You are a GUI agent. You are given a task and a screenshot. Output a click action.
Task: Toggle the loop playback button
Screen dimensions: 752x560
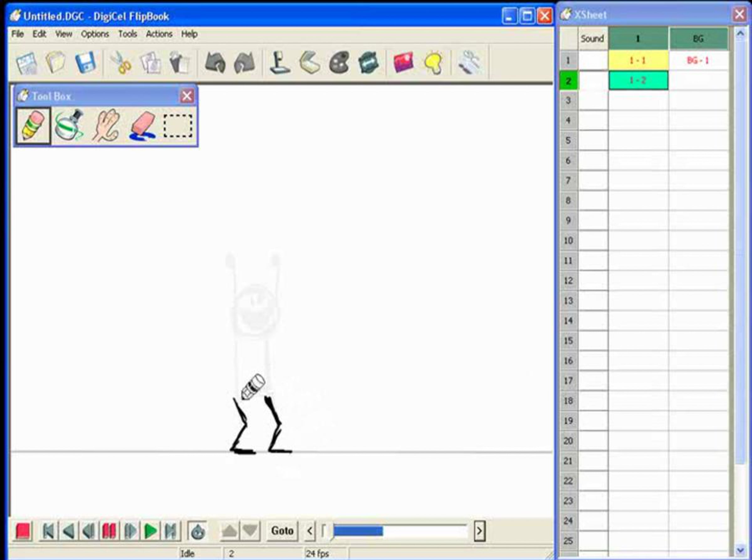[198, 531]
